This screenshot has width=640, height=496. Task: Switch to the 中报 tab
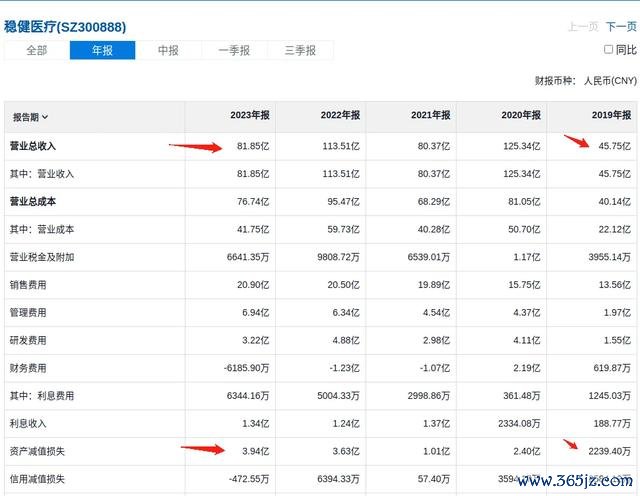168,50
